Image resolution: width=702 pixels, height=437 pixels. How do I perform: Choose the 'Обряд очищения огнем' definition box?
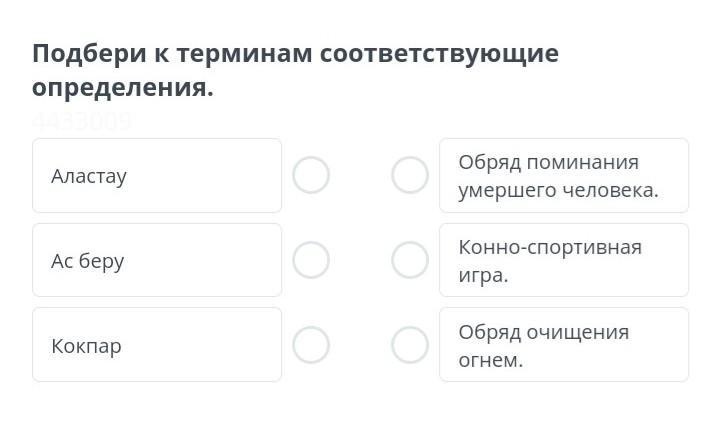tap(564, 345)
